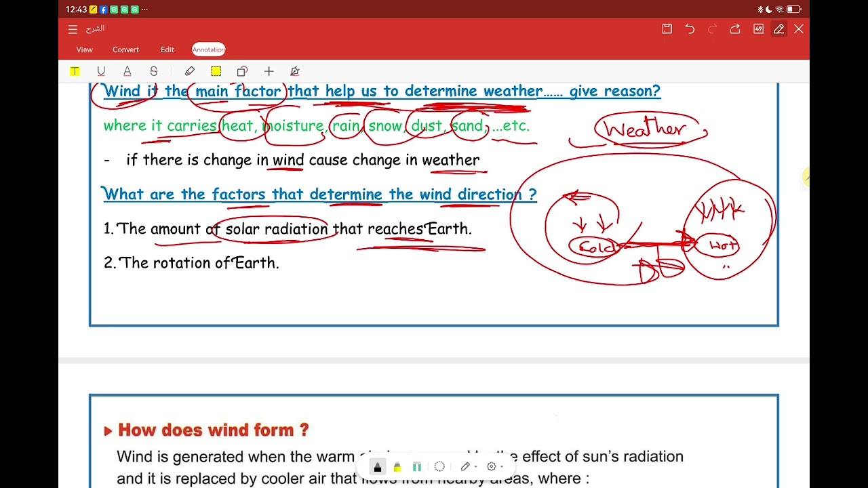
Task: Switch to the Convert tab
Action: 125,49
